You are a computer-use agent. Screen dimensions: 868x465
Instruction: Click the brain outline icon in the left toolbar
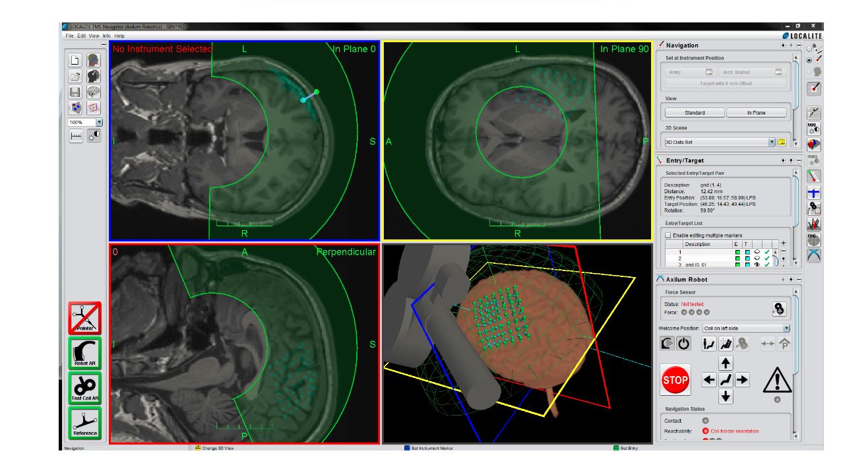94,92
